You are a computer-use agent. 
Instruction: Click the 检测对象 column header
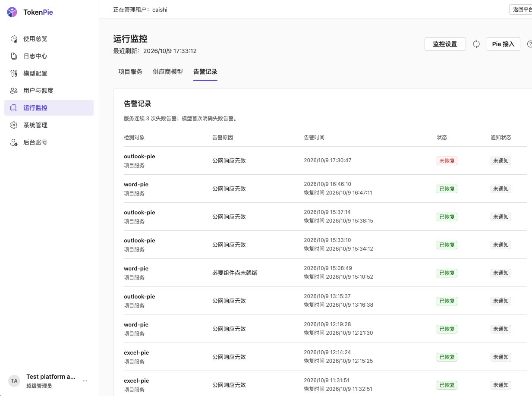tap(134, 138)
